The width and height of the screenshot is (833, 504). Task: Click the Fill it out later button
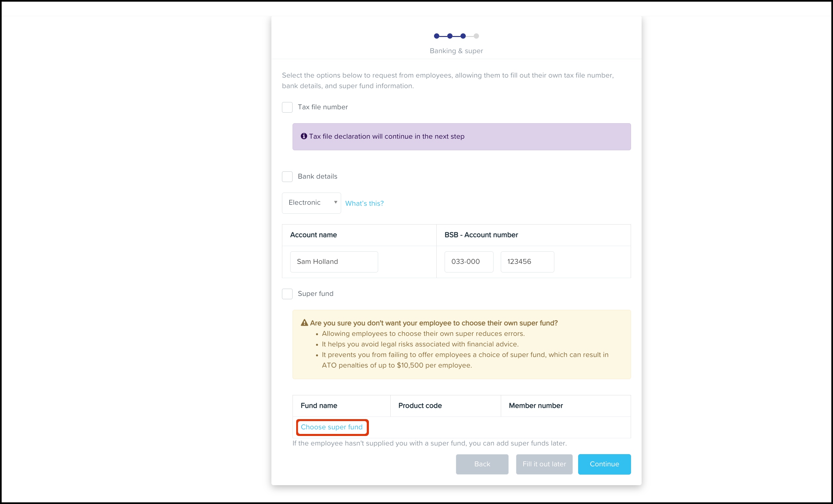pos(544,464)
